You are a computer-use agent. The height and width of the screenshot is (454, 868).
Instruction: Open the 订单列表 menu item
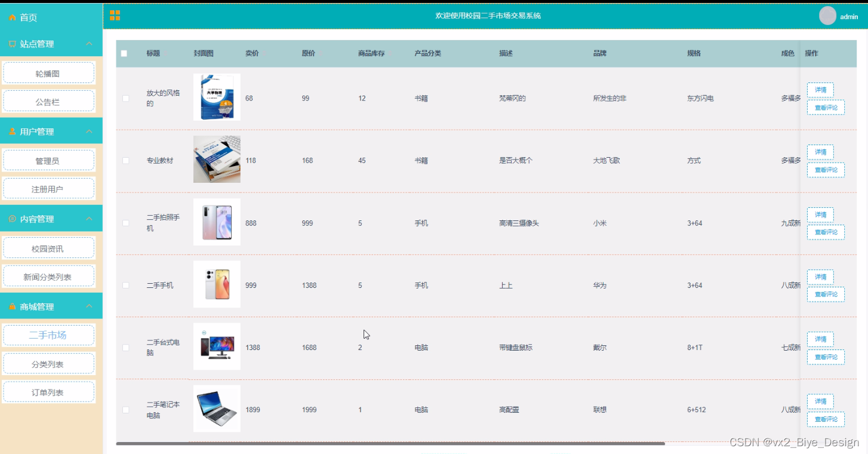48,392
